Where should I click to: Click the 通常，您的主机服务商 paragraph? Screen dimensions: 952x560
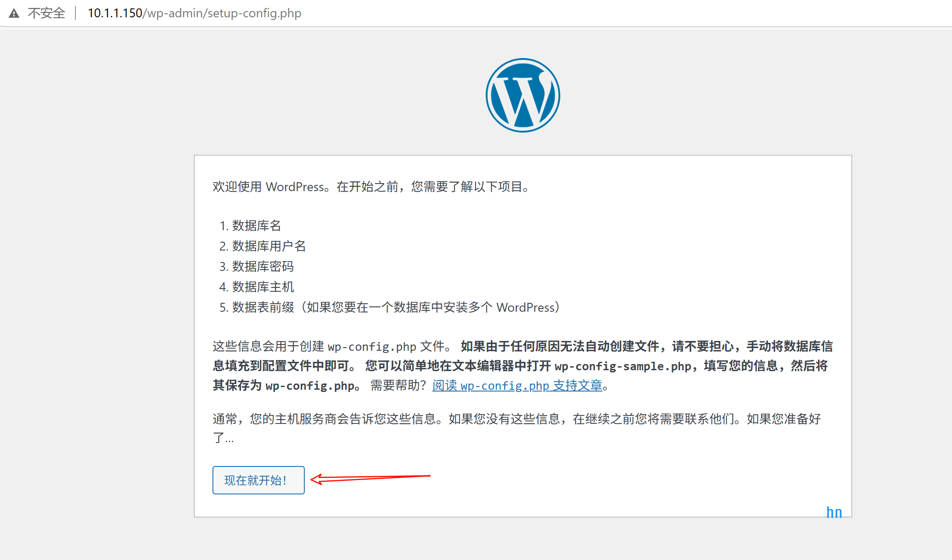pos(516,419)
